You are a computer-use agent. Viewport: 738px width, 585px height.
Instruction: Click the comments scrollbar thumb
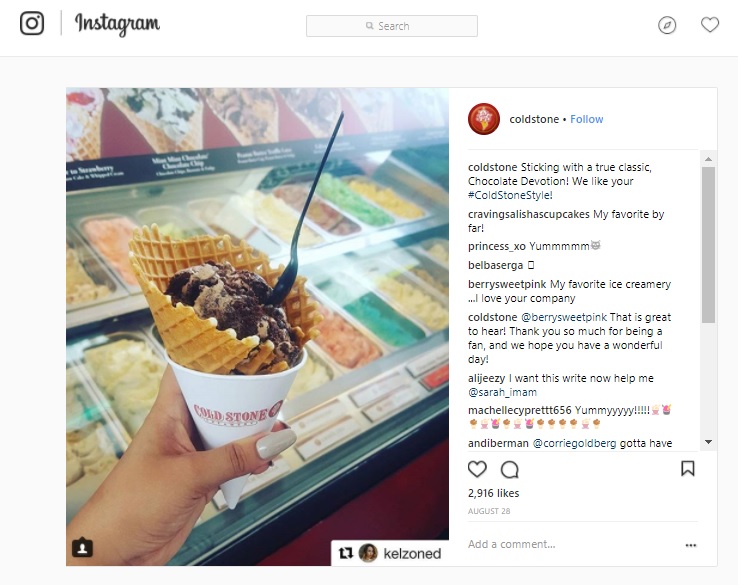point(708,245)
